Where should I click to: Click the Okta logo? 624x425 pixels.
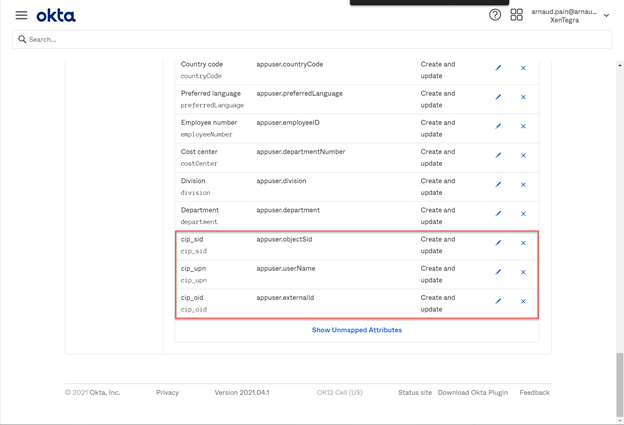[56, 16]
